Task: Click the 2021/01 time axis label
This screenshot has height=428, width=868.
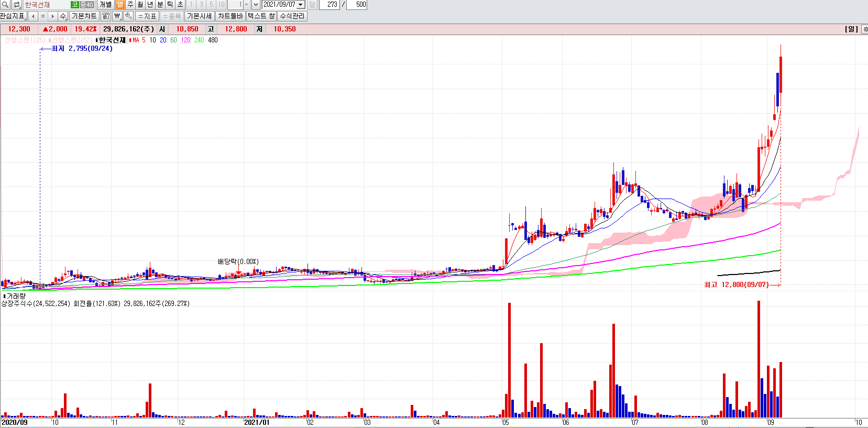Action: tap(257, 422)
